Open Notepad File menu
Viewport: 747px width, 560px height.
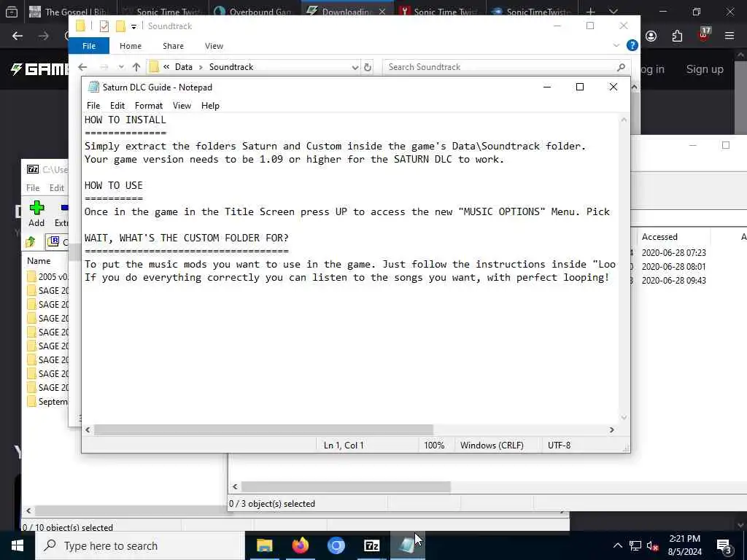(93, 106)
